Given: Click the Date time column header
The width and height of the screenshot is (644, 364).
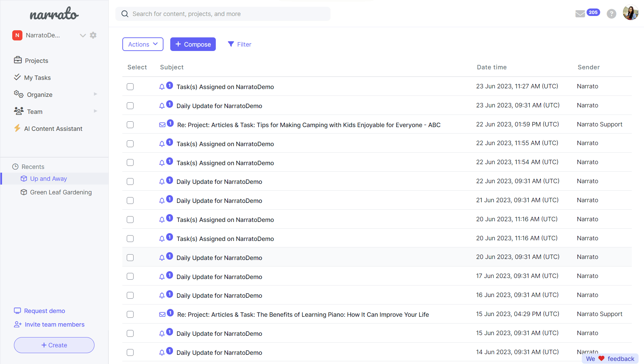Looking at the screenshot, I should click(x=492, y=67).
